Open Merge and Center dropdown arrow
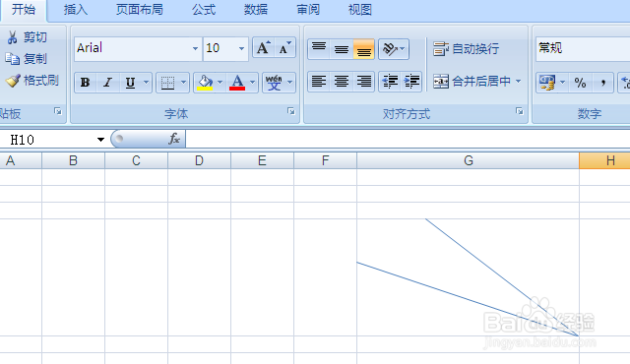The image size is (630, 364). tap(519, 82)
